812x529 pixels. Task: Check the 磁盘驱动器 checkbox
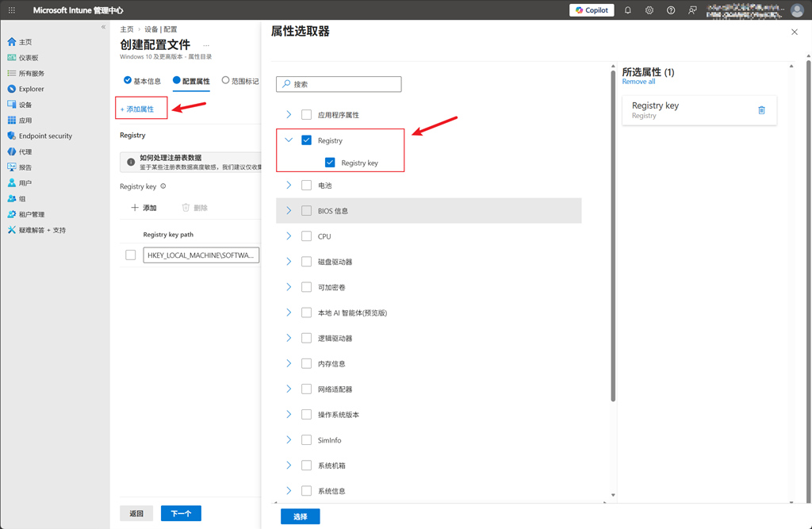click(x=307, y=261)
